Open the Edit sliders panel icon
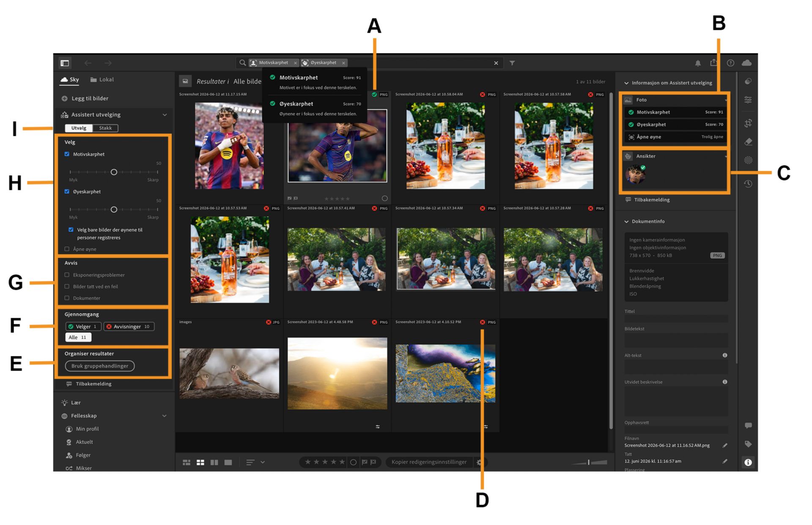Viewport: 812px width, 525px height. pos(748,100)
